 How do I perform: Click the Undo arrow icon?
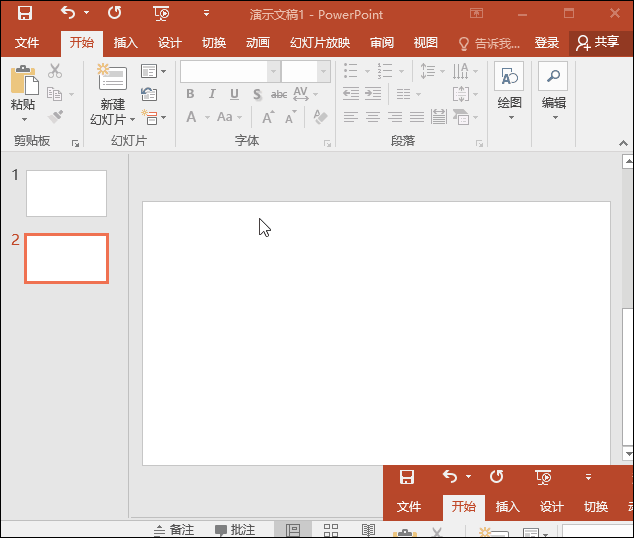point(68,14)
